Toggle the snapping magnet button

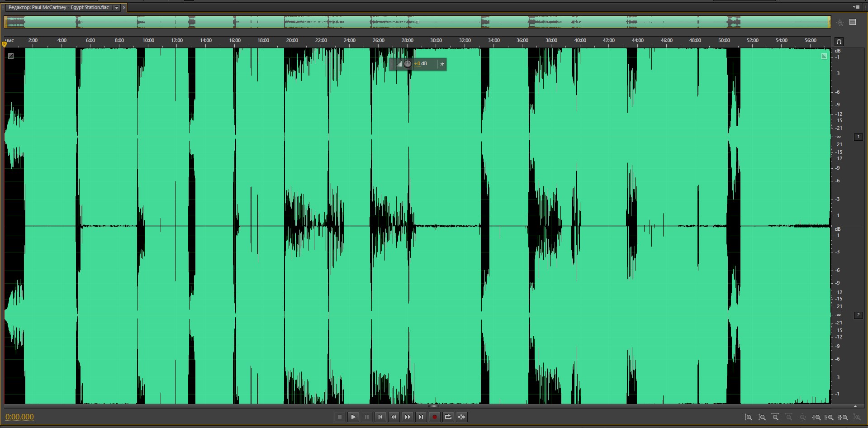click(839, 42)
